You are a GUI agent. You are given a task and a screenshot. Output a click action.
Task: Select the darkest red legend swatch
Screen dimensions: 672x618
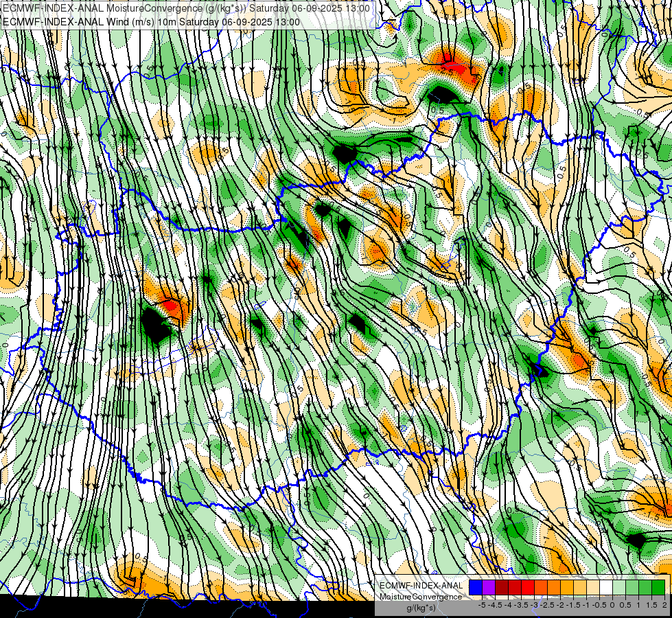[x=502, y=587]
